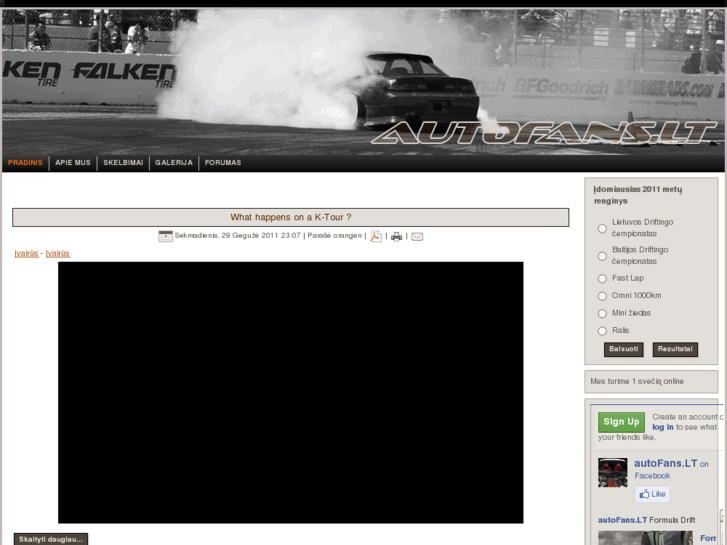This screenshot has height=545, width=727.
Task: Open the autoFans.LT Facebook page name link
Action: [665, 463]
